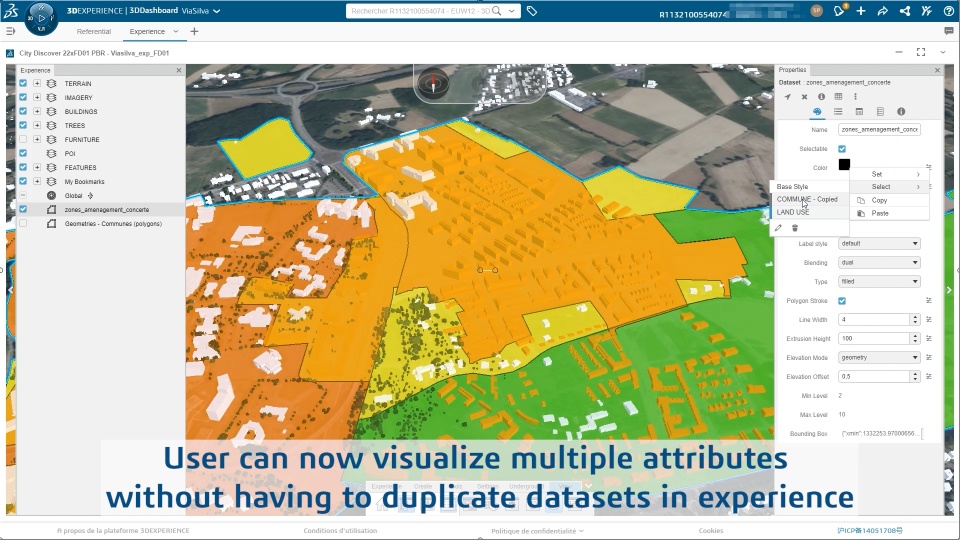This screenshot has height=540, width=960.
Task: Open the Label style dropdown
Action: coord(879,244)
